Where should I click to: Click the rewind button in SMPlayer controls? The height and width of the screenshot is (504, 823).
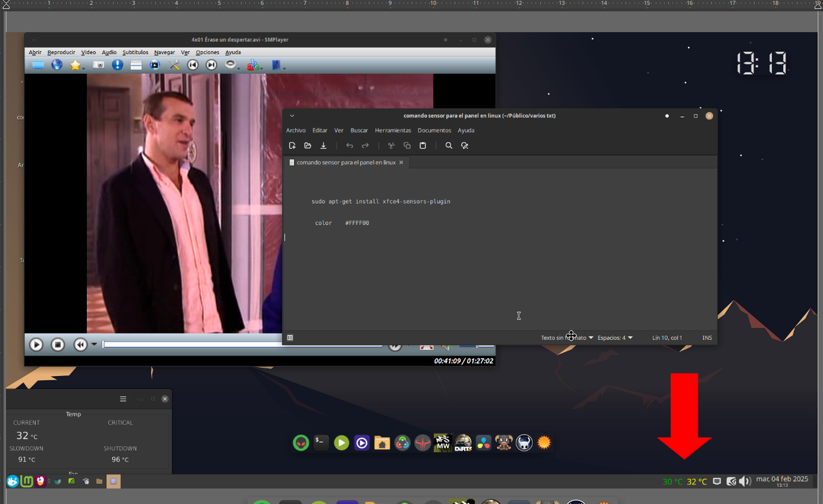pos(80,345)
